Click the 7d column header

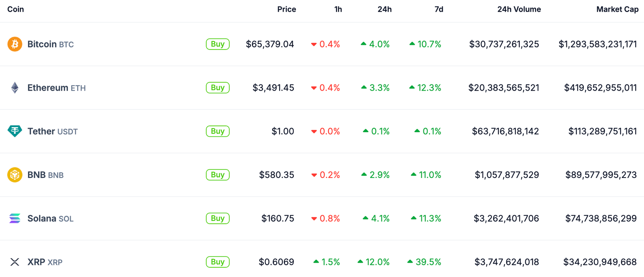pyautogui.click(x=439, y=9)
